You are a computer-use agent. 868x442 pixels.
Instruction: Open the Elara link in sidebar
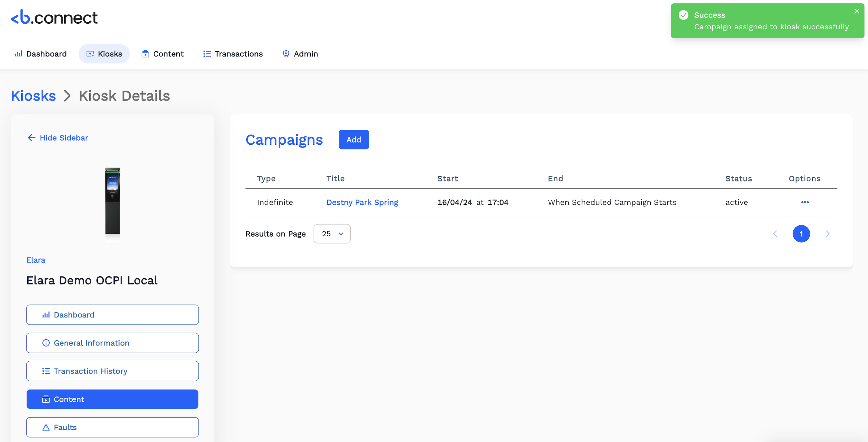click(36, 260)
